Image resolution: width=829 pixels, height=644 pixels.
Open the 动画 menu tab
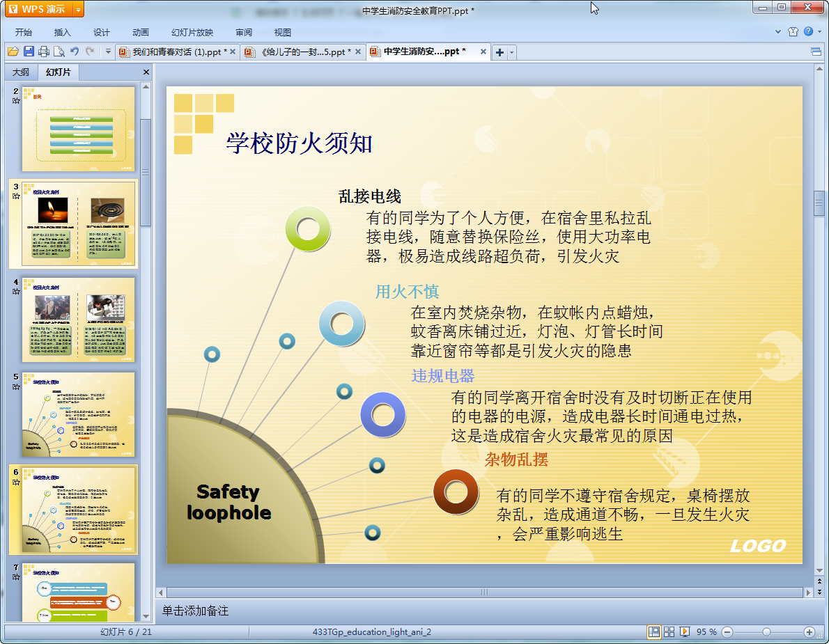click(141, 32)
